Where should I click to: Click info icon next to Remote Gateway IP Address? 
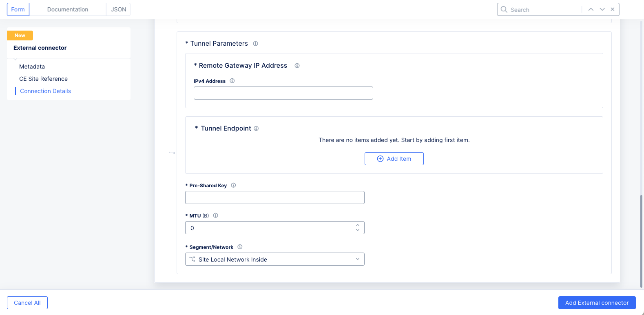pos(297,66)
